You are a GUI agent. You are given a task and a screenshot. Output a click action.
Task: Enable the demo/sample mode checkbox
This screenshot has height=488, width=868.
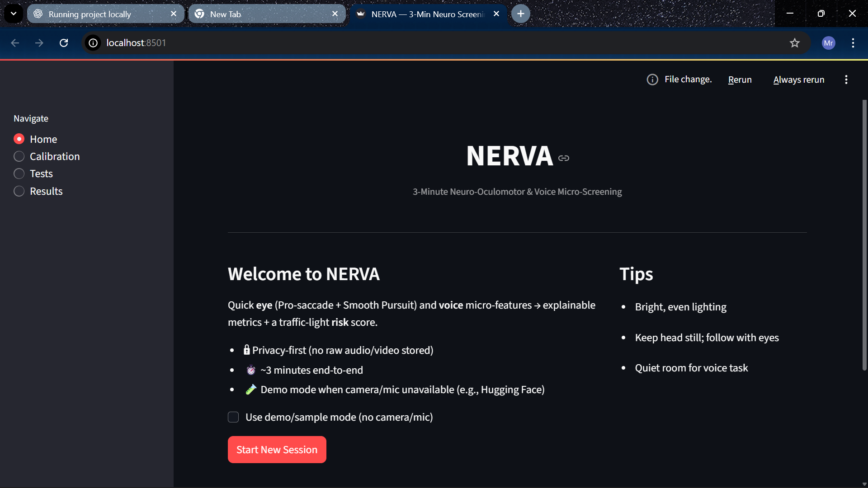(x=233, y=417)
